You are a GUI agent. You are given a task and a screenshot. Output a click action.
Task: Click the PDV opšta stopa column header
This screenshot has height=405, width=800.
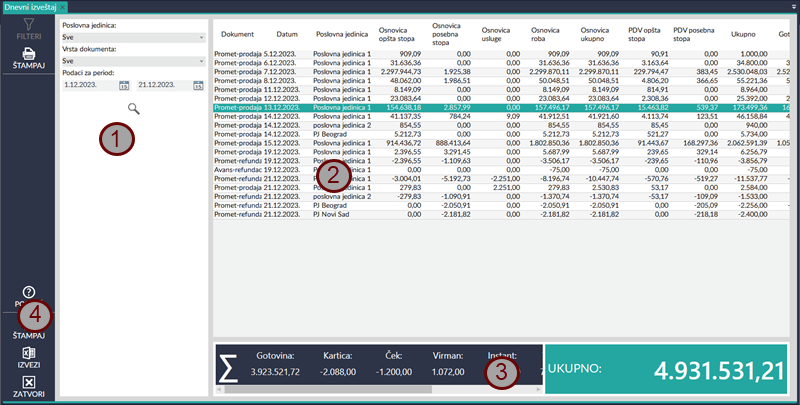pyautogui.click(x=644, y=34)
